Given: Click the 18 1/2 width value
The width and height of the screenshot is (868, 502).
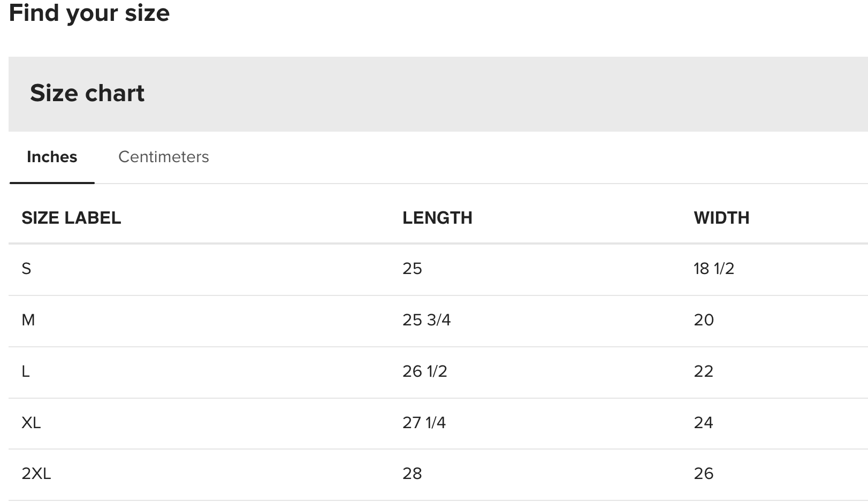Looking at the screenshot, I should coord(714,269).
